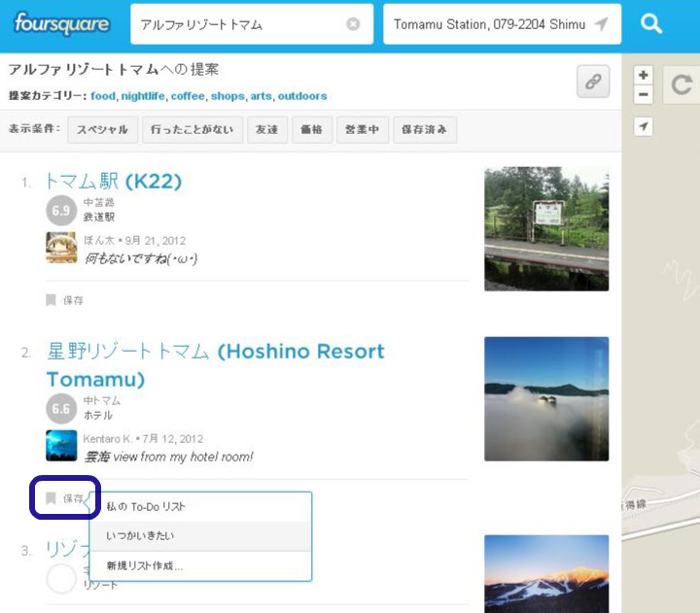Click the Hoshino Resort cloud-sea photo

[x=546, y=399]
